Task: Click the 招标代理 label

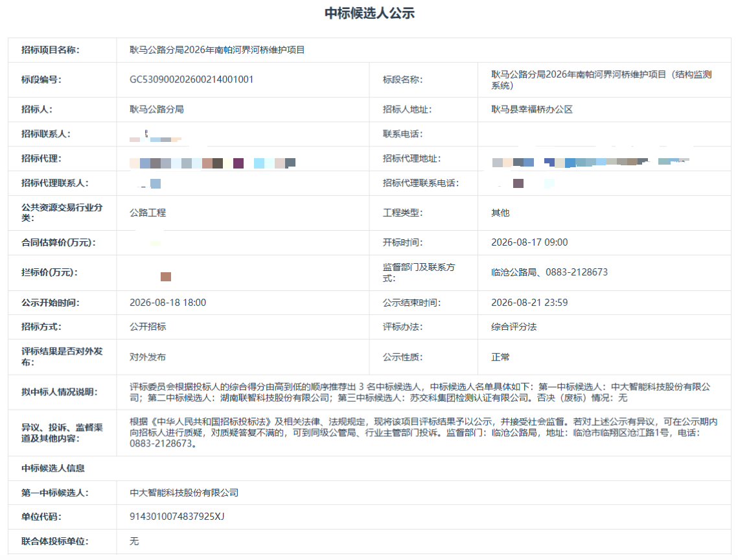Action: click(41, 158)
